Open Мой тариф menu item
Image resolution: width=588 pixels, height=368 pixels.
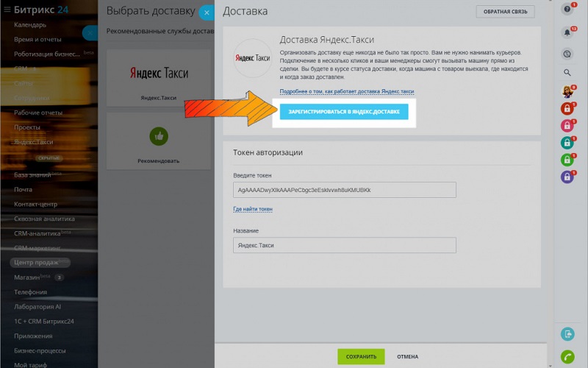point(30,364)
